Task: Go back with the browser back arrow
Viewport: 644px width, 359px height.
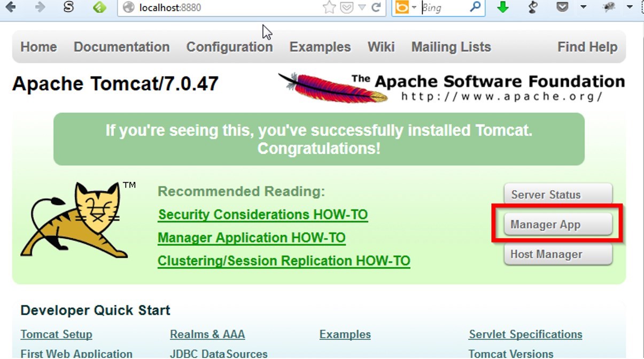Action: coord(10,7)
